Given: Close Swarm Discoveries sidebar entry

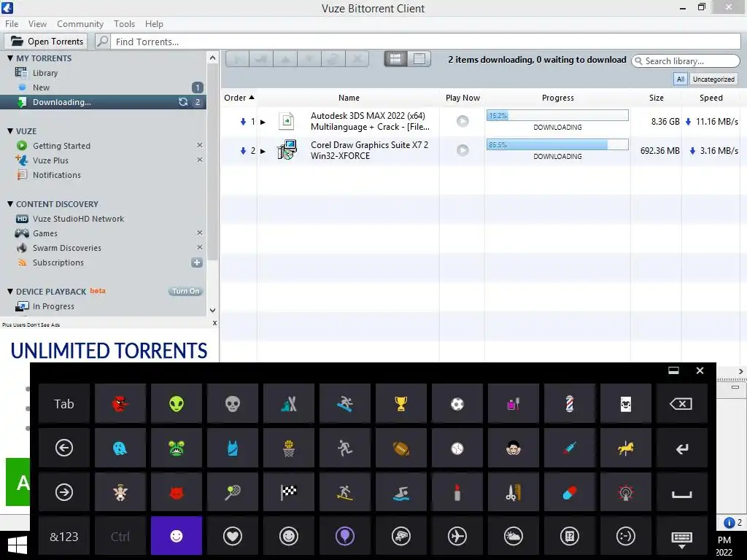Looking at the screenshot, I should click(200, 247).
